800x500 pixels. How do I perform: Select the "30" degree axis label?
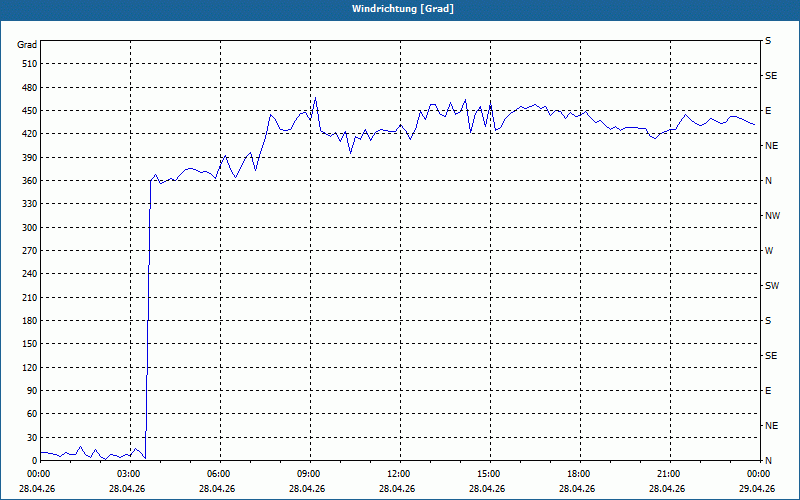pos(33,437)
